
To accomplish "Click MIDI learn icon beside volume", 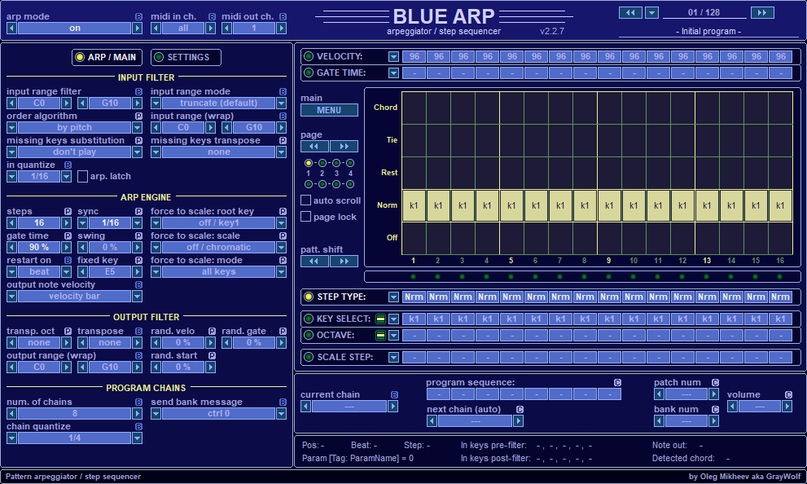I will (788, 395).
